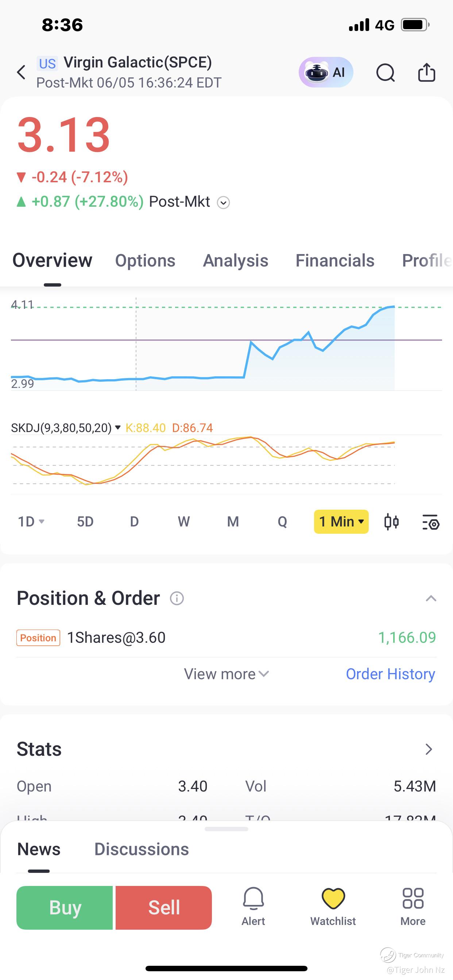This screenshot has width=453, height=980.
Task: Tap the back arrow icon
Action: [21, 72]
